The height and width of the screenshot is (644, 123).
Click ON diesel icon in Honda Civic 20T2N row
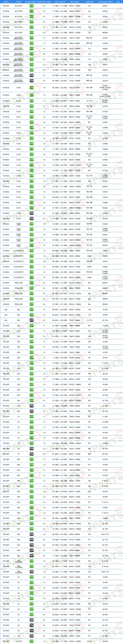tap(31, 218)
